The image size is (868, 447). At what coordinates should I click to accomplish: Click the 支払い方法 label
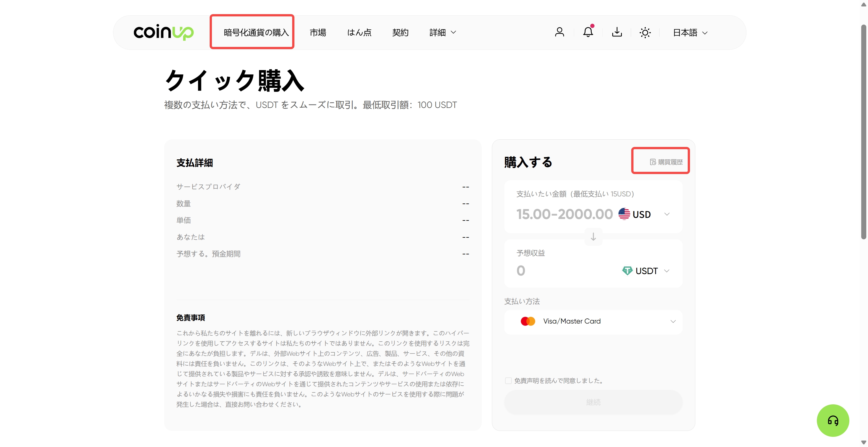click(522, 301)
